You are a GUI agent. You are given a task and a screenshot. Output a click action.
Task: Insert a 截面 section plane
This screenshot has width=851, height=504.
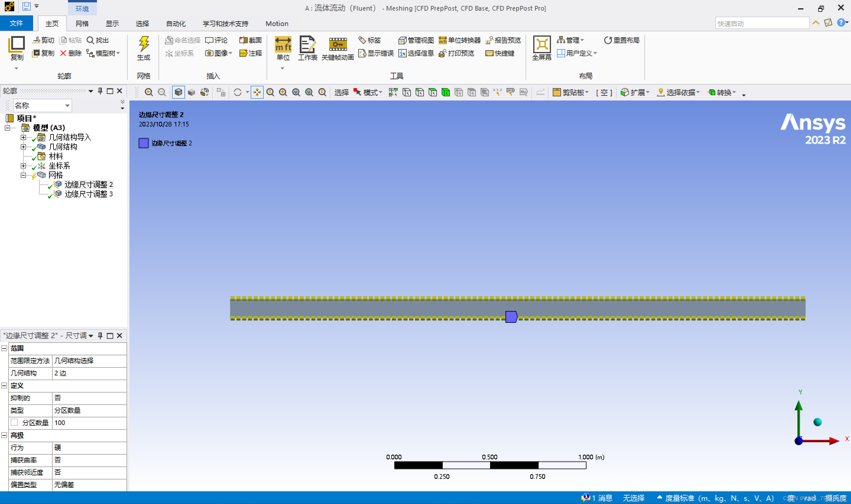coord(251,40)
